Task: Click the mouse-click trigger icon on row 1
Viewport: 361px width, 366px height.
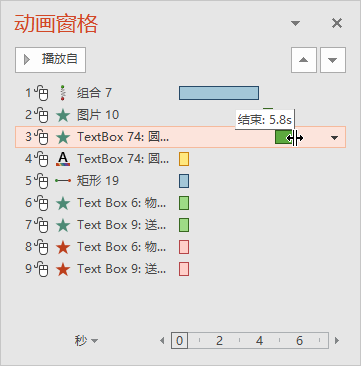Action: tap(42, 93)
